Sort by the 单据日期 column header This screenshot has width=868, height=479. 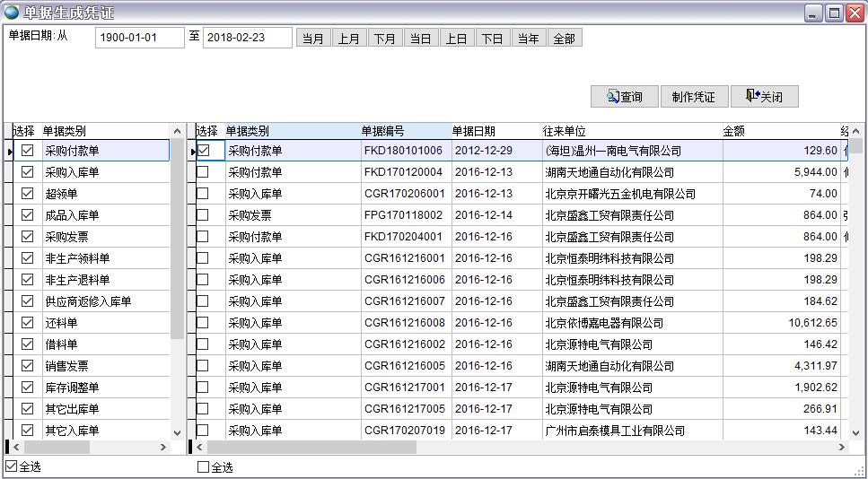click(x=474, y=131)
